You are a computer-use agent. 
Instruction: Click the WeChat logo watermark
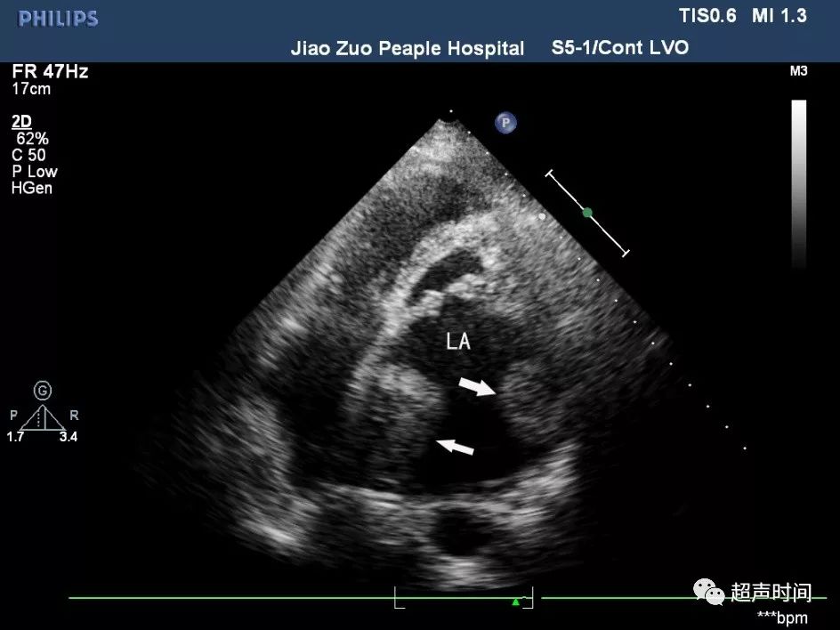tap(709, 592)
